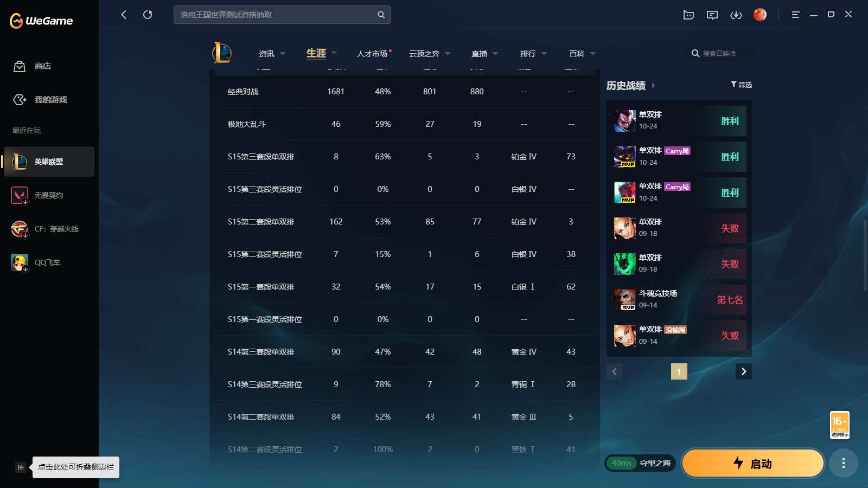Screen dimensions: 868x488
Task: Open the messages chat icon
Action: (712, 15)
